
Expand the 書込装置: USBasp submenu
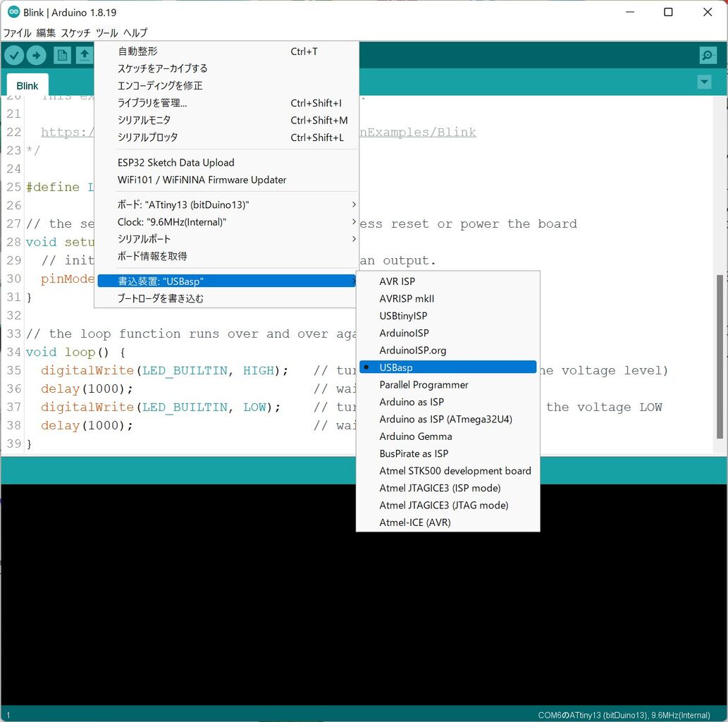pyautogui.click(x=228, y=281)
